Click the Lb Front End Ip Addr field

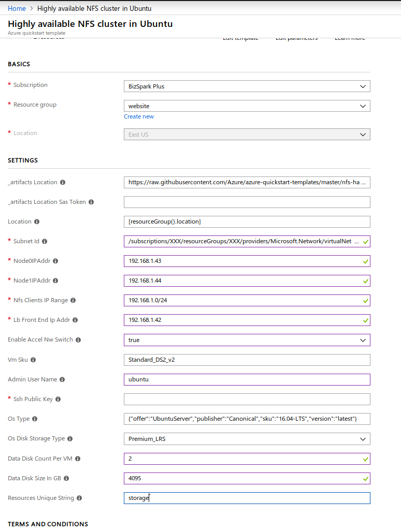click(247, 320)
